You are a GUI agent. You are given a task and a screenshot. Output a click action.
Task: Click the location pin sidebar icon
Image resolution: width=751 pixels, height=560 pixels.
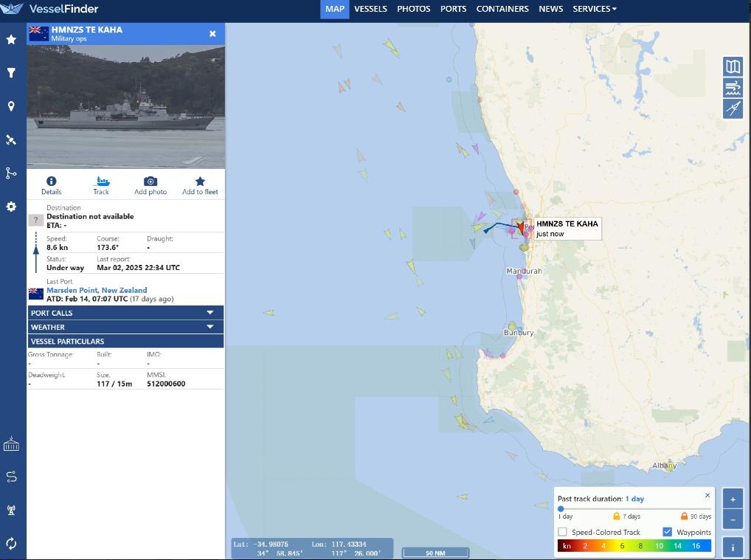[11, 106]
